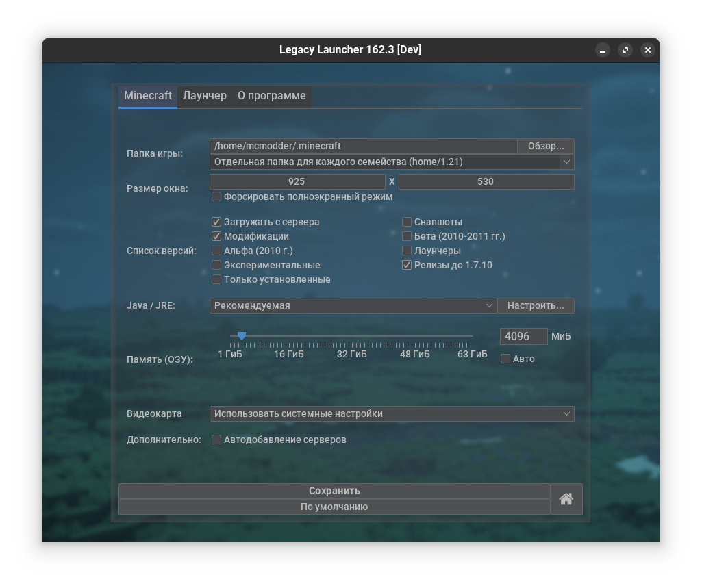Open the Java / JRE Рекомендуемая dropdown

pos(353,305)
